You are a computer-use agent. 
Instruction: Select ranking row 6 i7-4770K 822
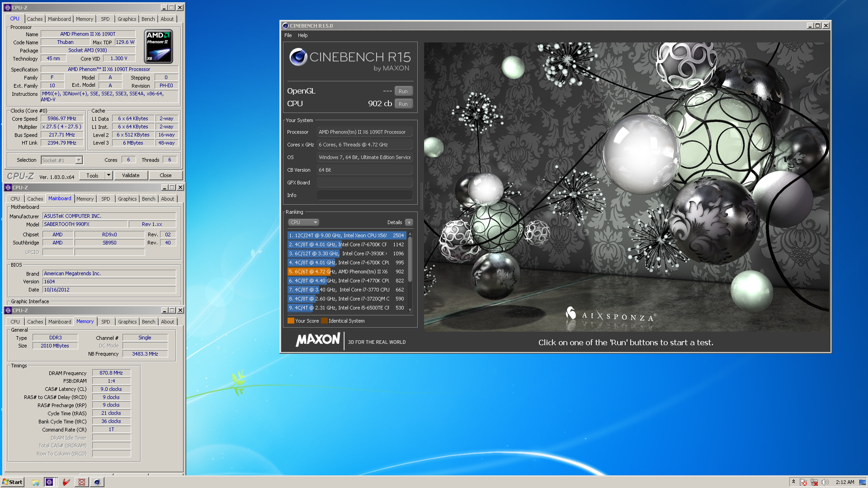347,281
